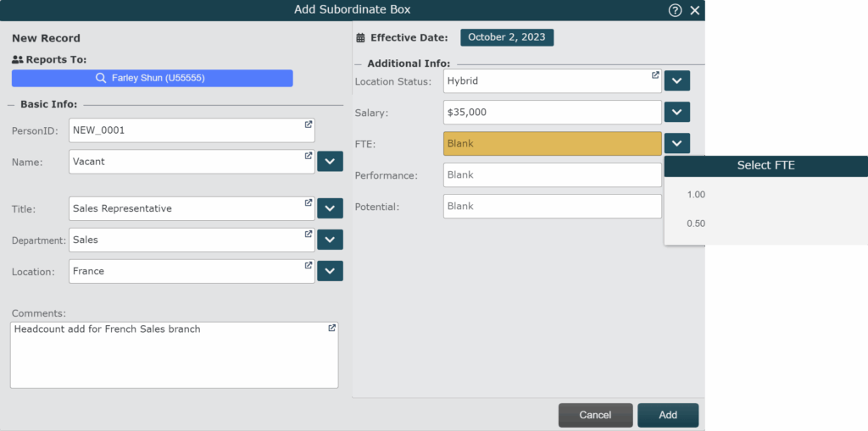The width and height of the screenshot is (868, 431).
Task: Change Effective Date October 2, 2023
Action: coord(507,37)
